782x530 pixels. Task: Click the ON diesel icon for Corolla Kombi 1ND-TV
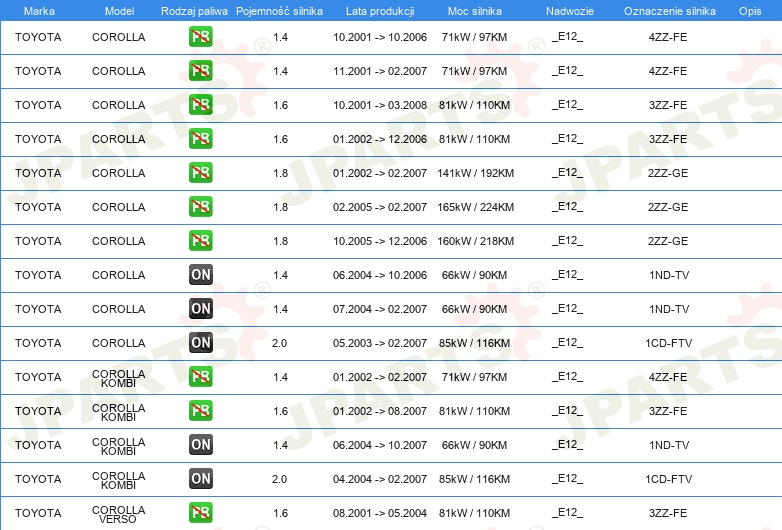[200, 444]
